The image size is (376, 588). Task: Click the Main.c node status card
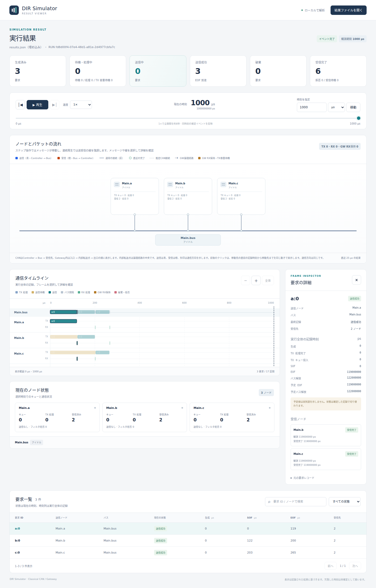(232, 417)
